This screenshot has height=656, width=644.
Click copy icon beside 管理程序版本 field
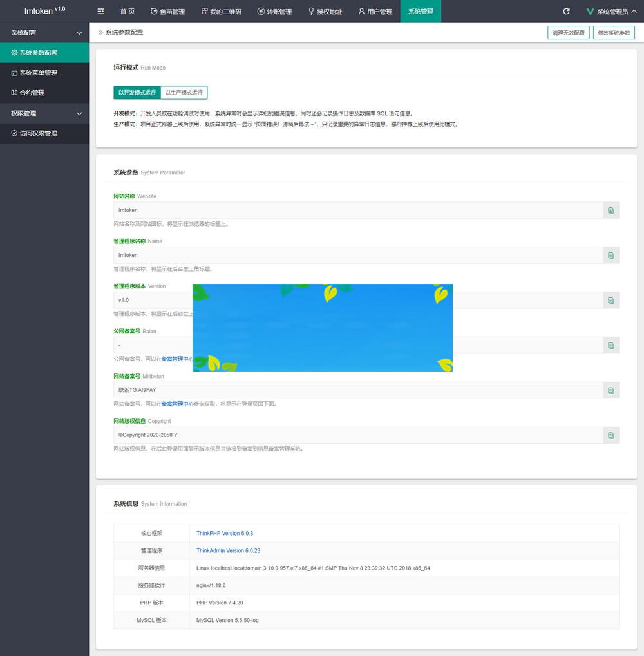click(611, 301)
